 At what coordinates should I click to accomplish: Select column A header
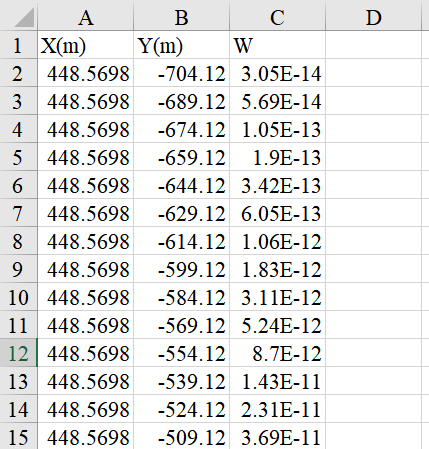[86, 16]
